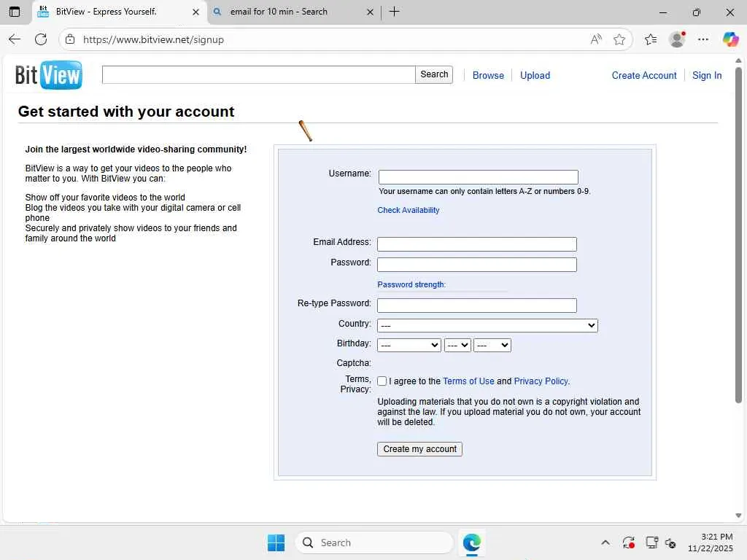Close the BitView tab
The width and height of the screenshot is (747, 560).
196,12
